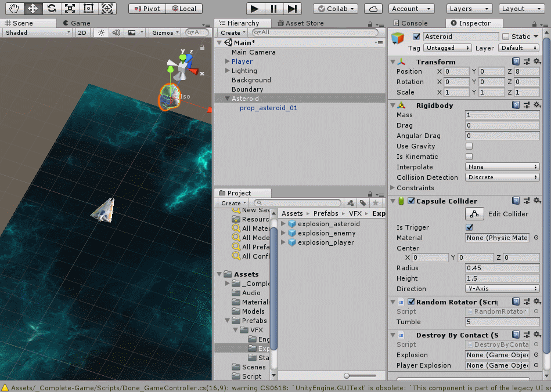The width and height of the screenshot is (551, 392).
Task: Toggle Local/Global handle rotation
Action: click(184, 9)
